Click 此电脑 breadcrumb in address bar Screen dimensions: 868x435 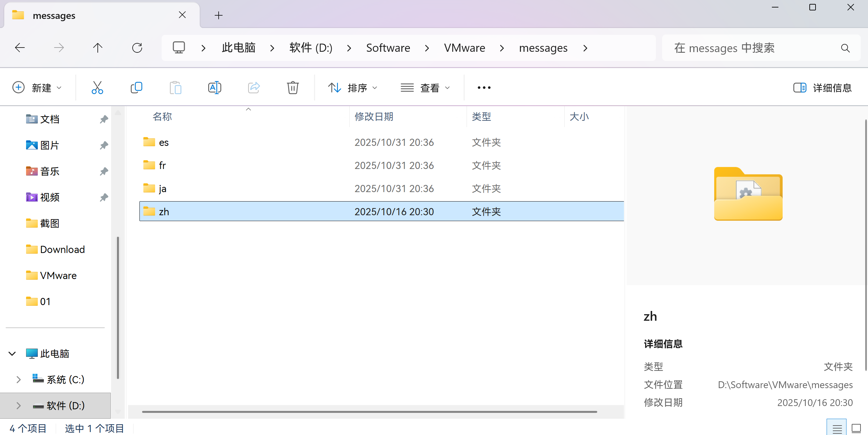click(239, 48)
